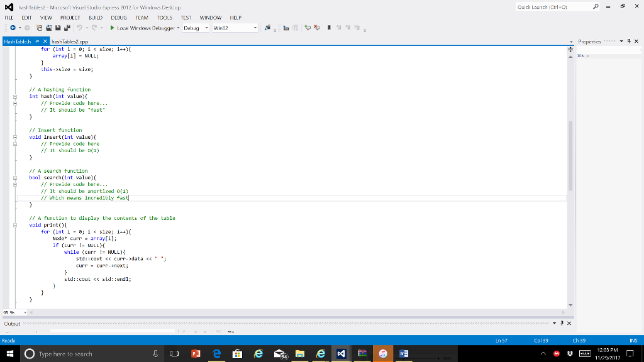This screenshot has width=644, height=362.
Task: Click the New Project toolbar icon
Action: (x=39, y=28)
